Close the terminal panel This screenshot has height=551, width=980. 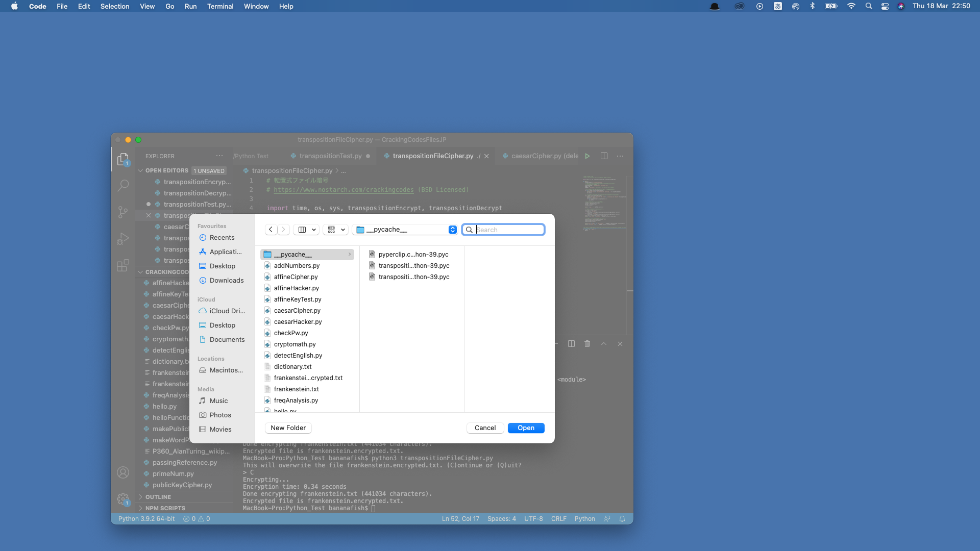coord(620,344)
